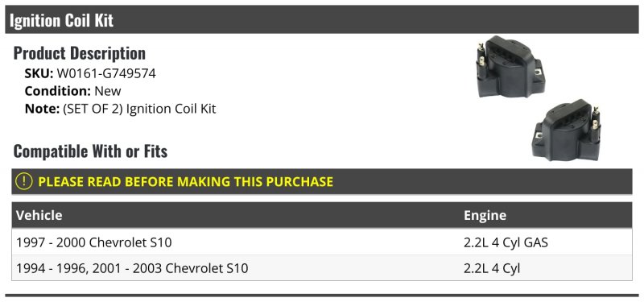Click the 2.2L 4 Cyl engine cell

[492, 269]
